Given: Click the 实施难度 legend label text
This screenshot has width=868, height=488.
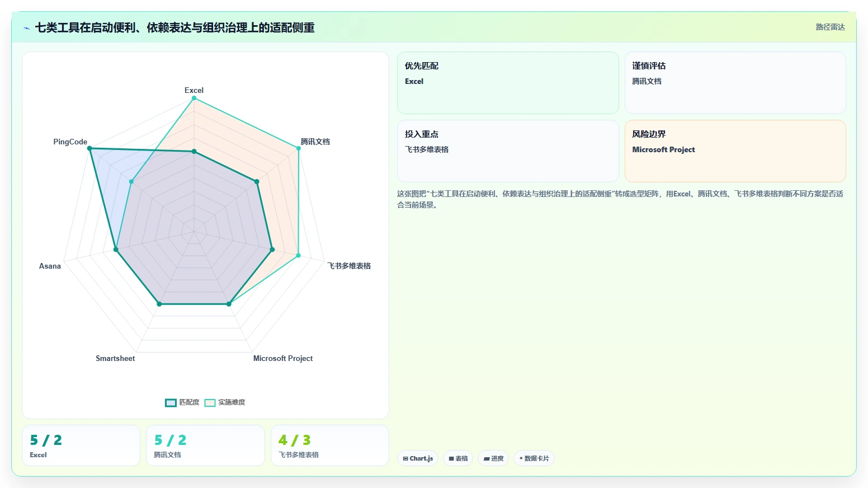Looking at the screenshot, I should [232, 402].
